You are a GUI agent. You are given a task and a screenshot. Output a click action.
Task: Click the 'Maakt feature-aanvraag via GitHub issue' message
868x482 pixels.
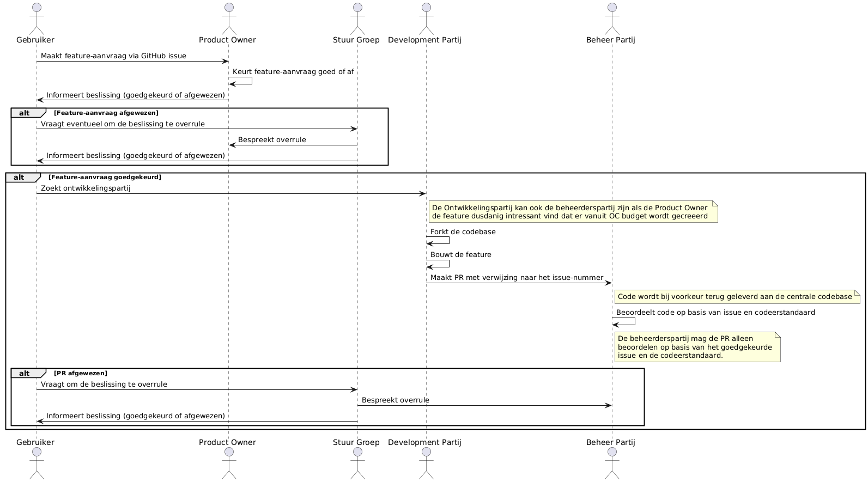click(113, 56)
